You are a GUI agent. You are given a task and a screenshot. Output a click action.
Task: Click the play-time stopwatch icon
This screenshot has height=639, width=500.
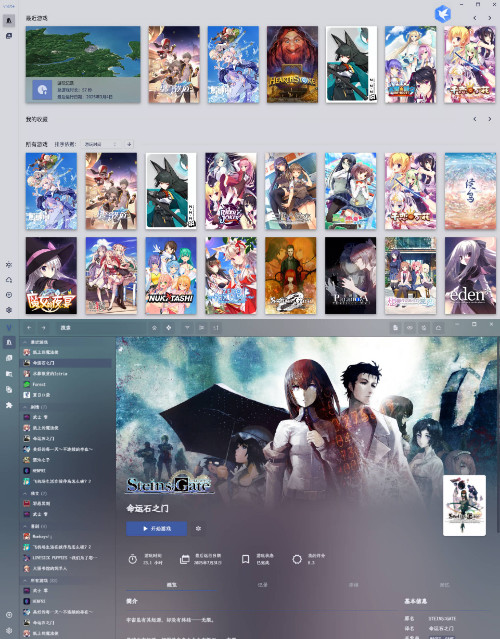[x=133, y=560]
